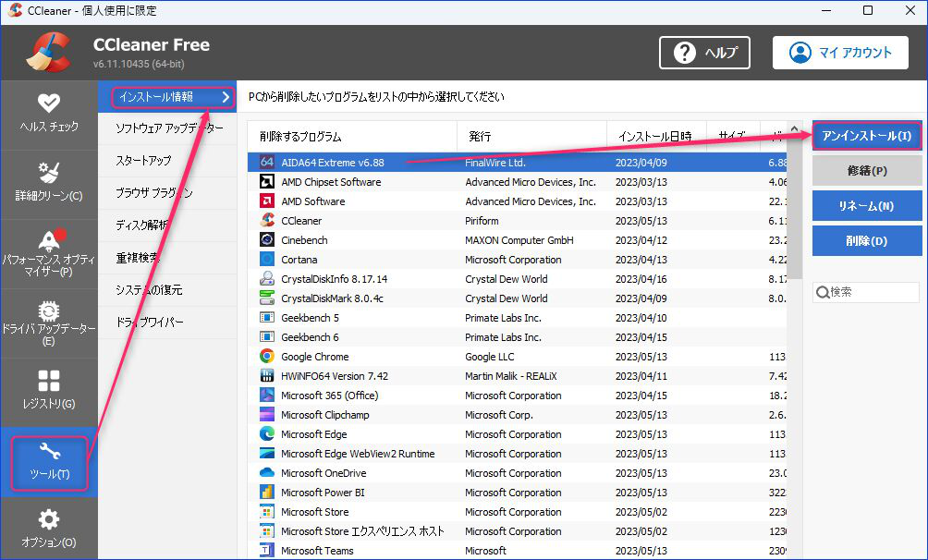Click the AMD Chipset Software icon
928x560 pixels.
pyautogui.click(x=267, y=182)
